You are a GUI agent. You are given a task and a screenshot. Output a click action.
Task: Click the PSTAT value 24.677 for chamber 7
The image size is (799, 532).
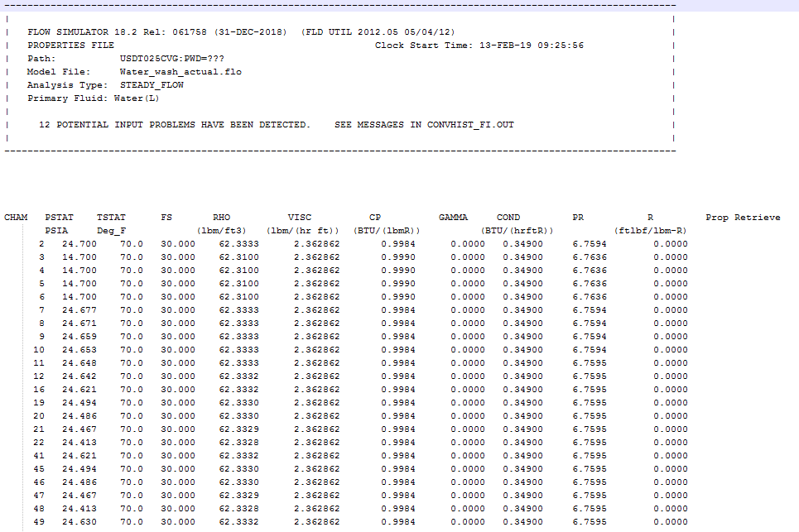pyautogui.click(x=79, y=310)
